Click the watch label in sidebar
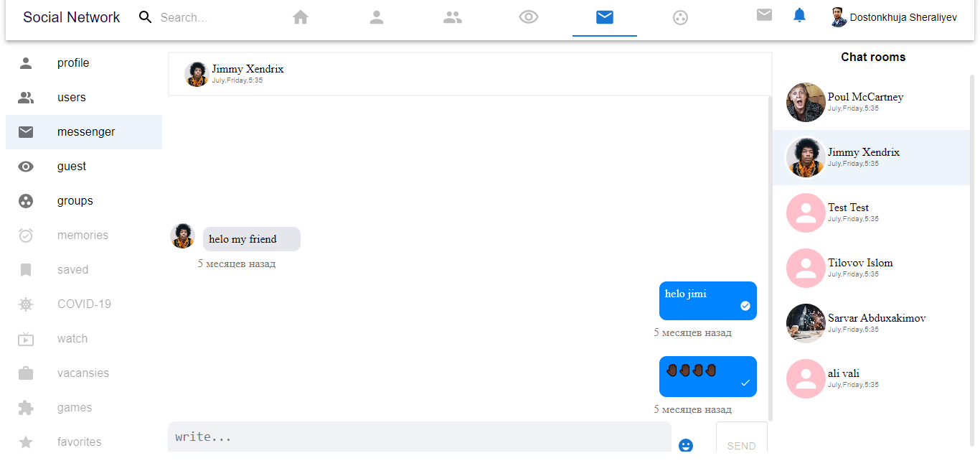 click(72, 339)
